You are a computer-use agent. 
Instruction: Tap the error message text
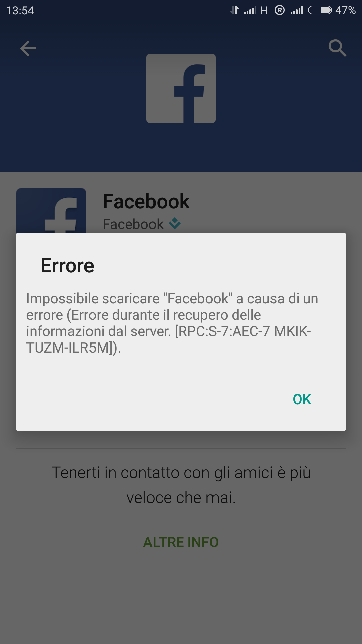[172, 323]
